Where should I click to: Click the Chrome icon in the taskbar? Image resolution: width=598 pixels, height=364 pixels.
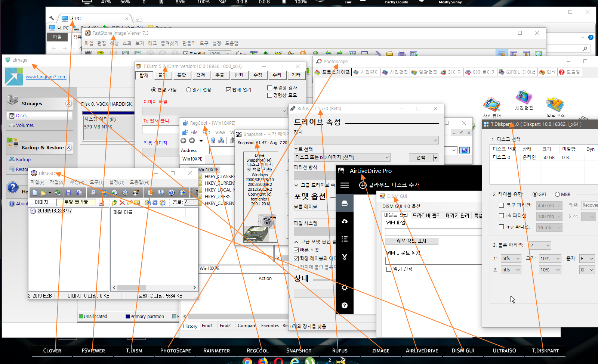tap(247, 361)
